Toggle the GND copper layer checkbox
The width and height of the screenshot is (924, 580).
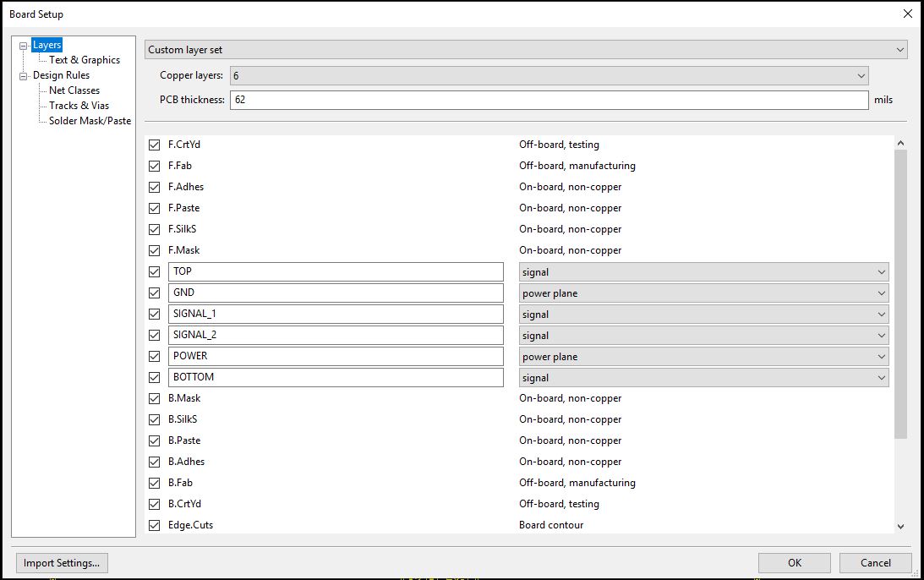154,293
